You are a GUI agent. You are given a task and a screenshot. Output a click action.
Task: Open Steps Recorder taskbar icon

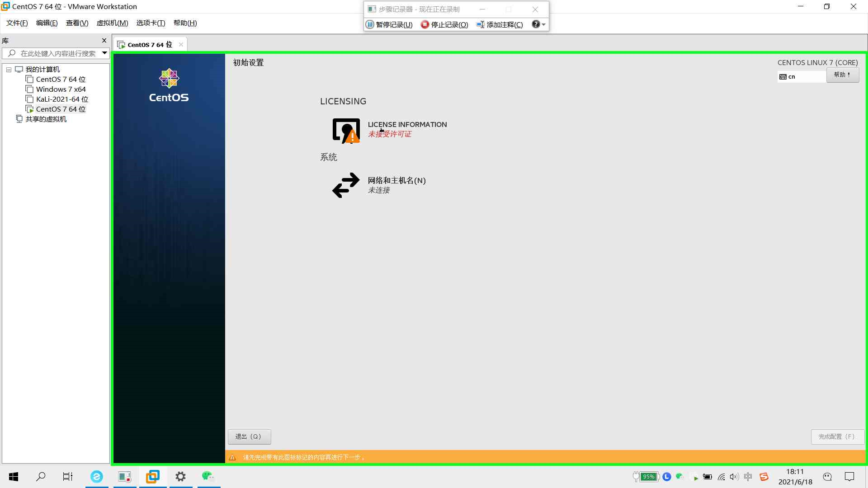tap(124, 476)
